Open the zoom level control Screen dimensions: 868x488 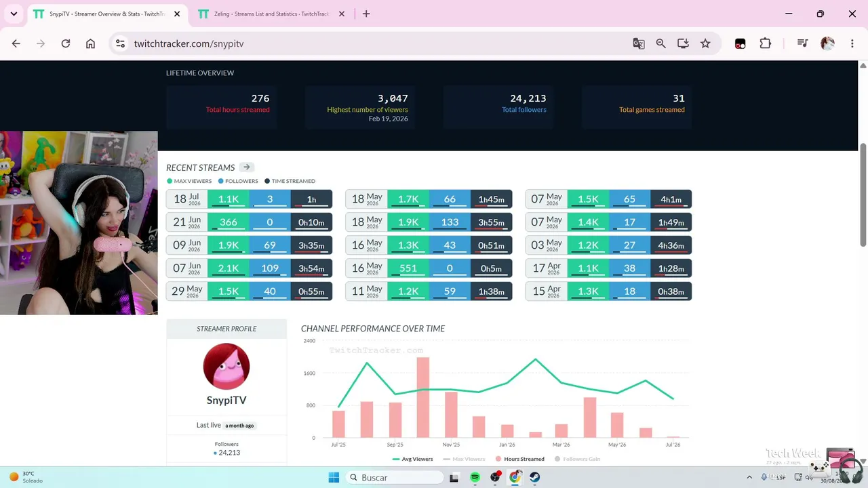(660, 43)
